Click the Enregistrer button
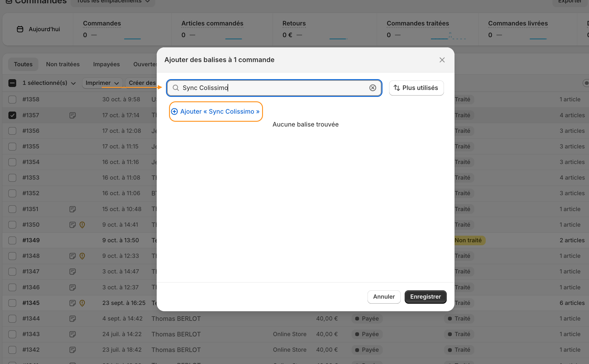Image resolution: width=589 pixels, height=364 pixels. [x=425, y=297]
